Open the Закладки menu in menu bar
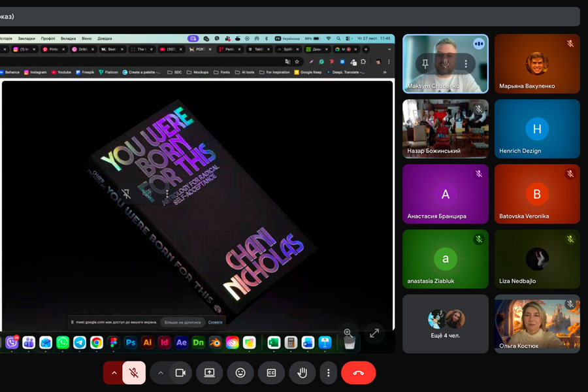Image resolution: width=588 pixels, height=392 pixels. [27, 39]
